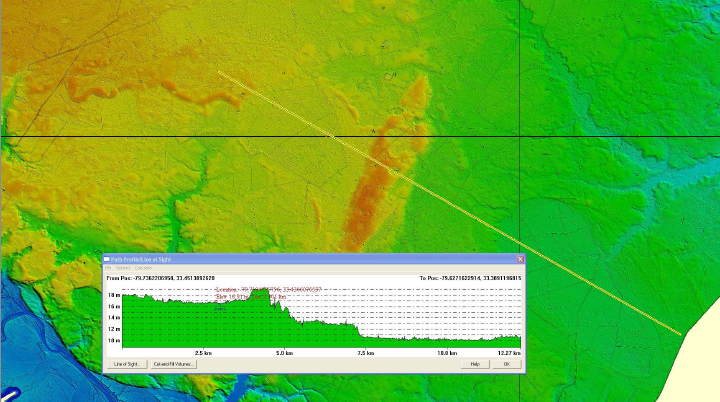720x402 pixels.
Task: Click the southeast end of yellow path line
Action: 681,334
